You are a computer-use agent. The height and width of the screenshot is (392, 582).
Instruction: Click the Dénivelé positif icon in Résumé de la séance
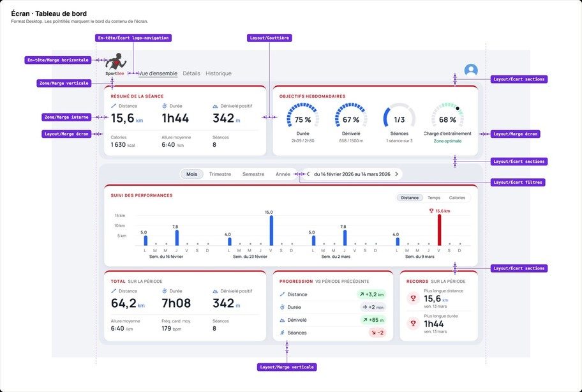click(x=215, y=106)
